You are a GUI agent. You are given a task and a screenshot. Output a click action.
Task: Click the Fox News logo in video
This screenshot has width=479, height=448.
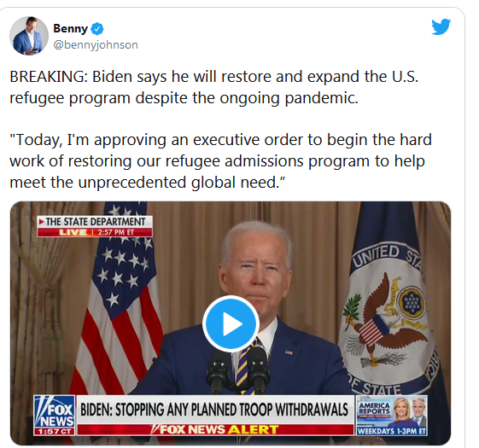click(x=54, y=411)
